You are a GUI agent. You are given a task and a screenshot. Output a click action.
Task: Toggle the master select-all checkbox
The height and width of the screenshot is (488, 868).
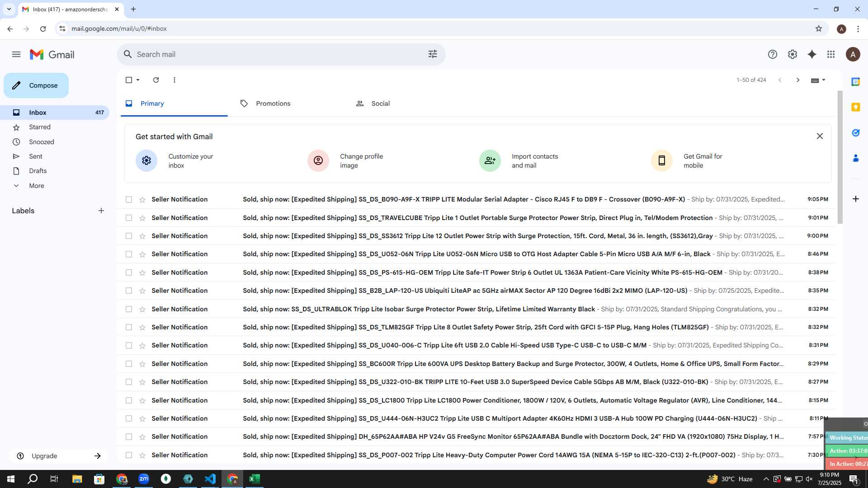pyautogui.click(x=129, y=80)
